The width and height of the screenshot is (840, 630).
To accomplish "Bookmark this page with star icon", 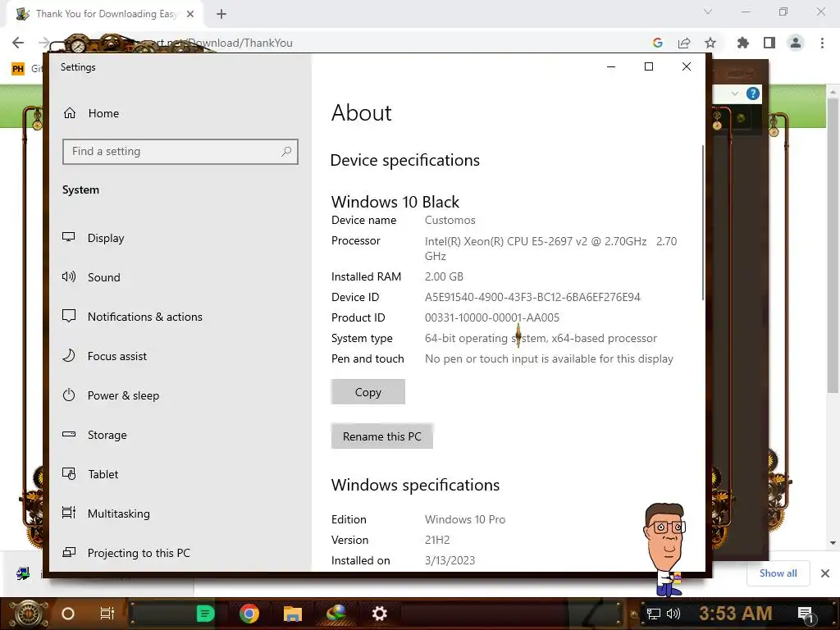I will (x=710, y=43).
